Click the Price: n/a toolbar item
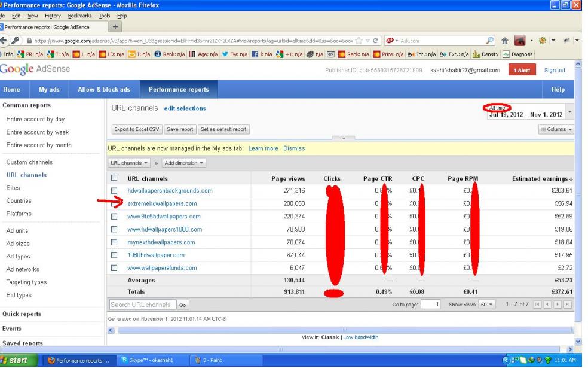This screenshot has height=368, width=588. tap(388, 54)
